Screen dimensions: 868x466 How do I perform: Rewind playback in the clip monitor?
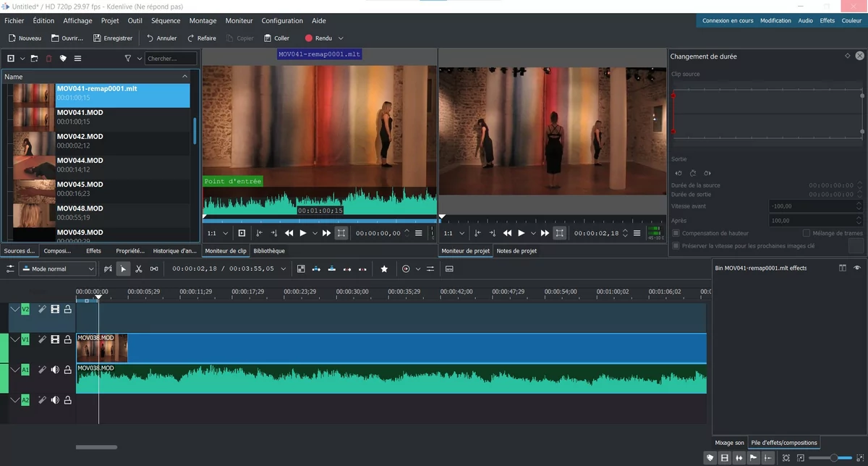point(289,233)
